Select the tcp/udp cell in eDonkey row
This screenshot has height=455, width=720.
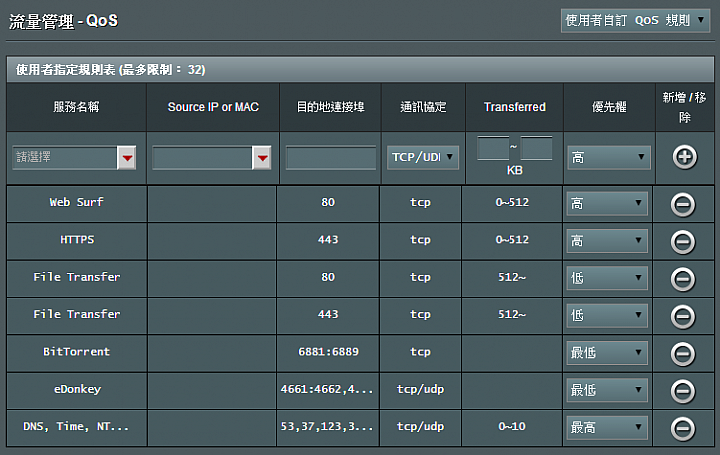[420, 391]
